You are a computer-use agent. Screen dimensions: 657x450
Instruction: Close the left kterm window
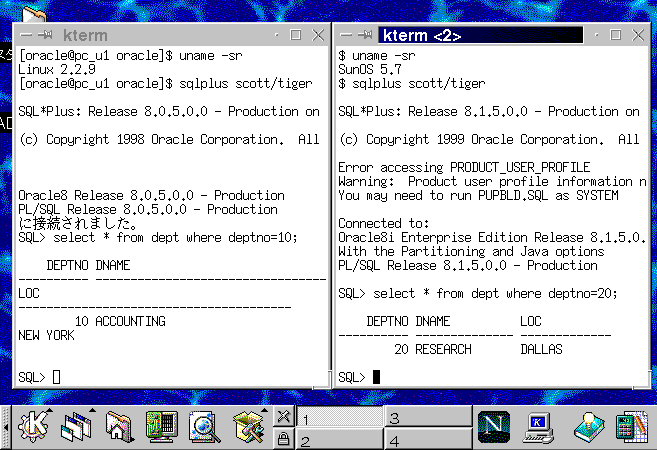click(x=318, y=35)
